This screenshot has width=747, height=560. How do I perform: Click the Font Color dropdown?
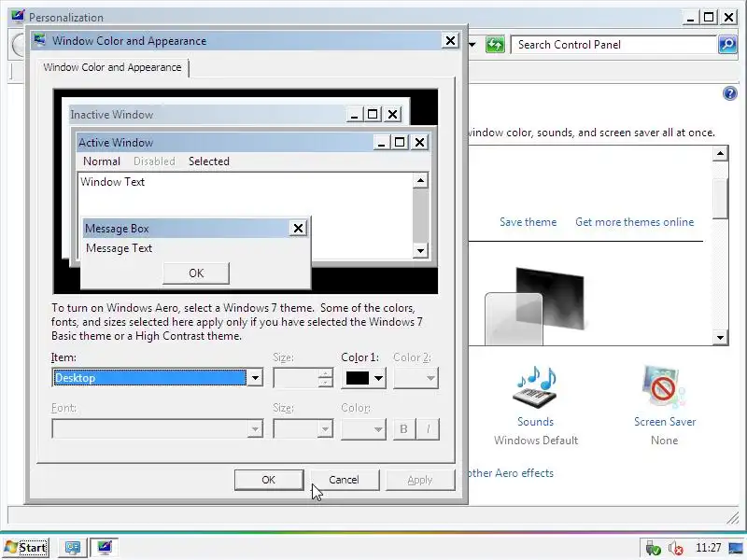click(x=363, y=428)
